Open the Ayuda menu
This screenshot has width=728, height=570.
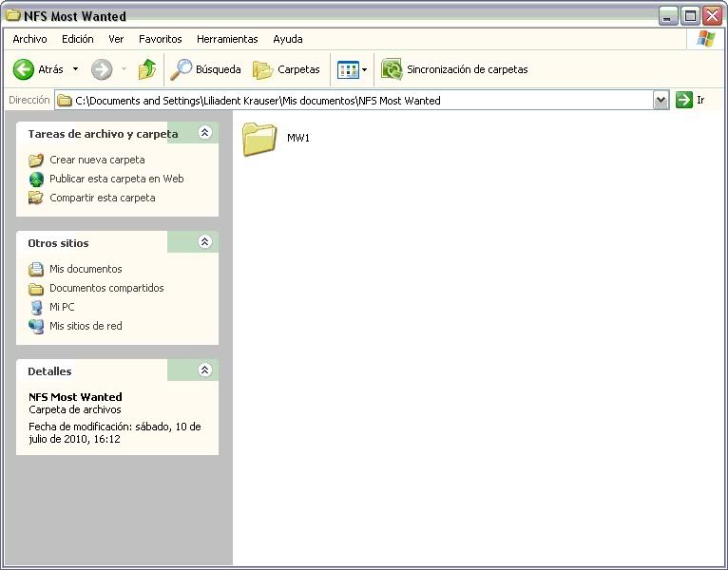(288, 39)
